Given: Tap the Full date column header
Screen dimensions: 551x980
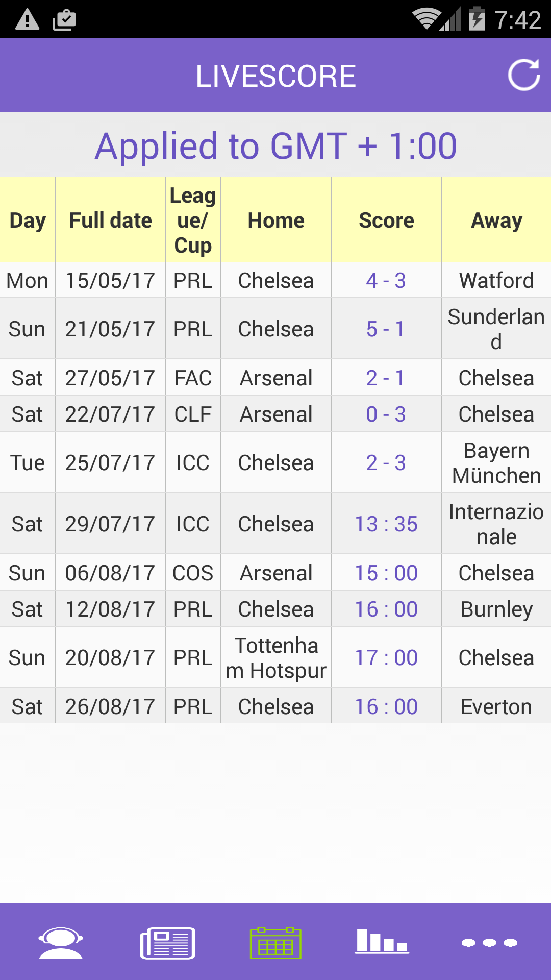Looking at the screenshot, I should [110, 220].
